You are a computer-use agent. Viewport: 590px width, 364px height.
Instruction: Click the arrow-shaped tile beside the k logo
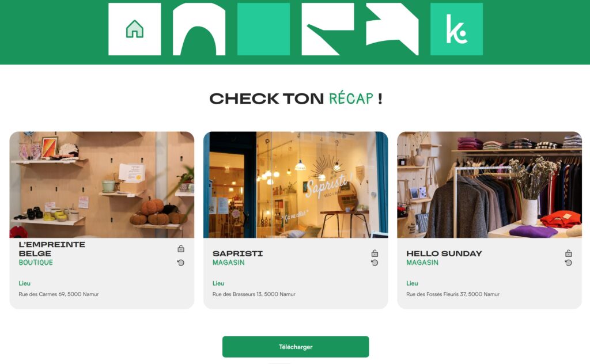point(392,29)
